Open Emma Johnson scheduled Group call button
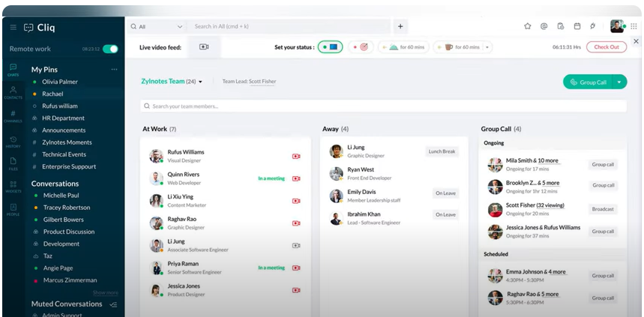The image size is (644, 317). coord(603,276)
